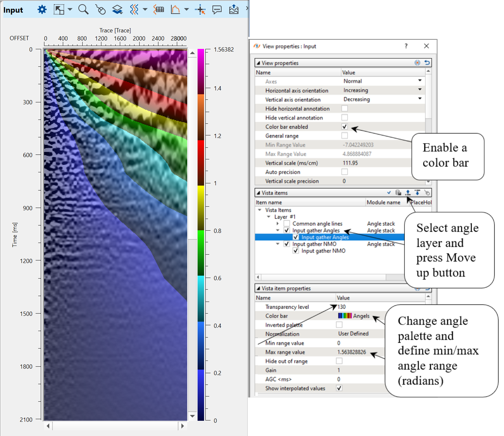Uncheck the Color bar enabled checkbox
The image size is (504, 436).
345,127
